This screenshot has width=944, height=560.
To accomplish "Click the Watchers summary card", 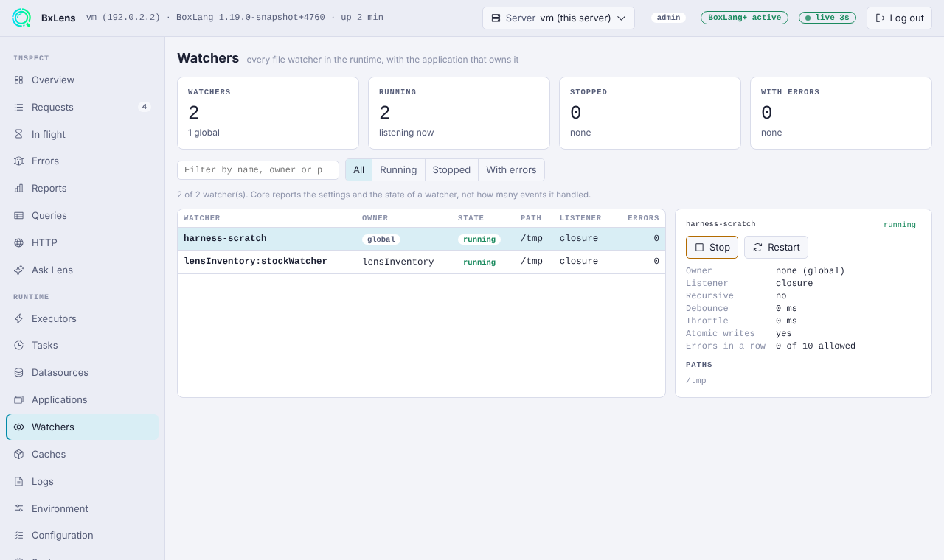I will pos(268,113).
